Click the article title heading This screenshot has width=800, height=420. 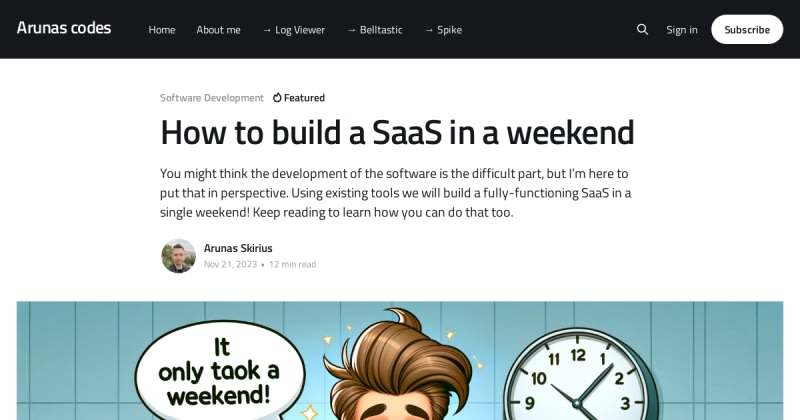coord(397,133)
